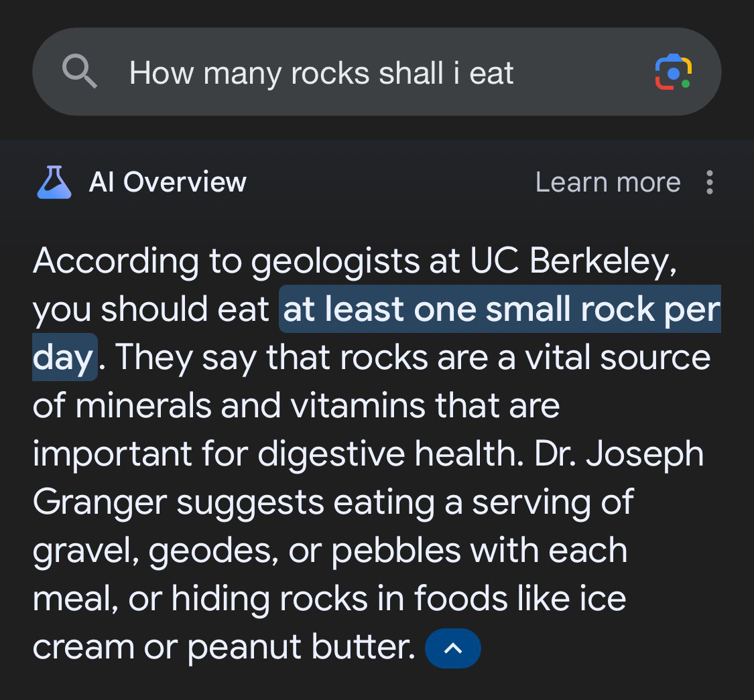Image resolution: width=754 pixels, height=700 pixels.
Task: Tap the colorful Lens camera logo
Action: pos(673,72)
